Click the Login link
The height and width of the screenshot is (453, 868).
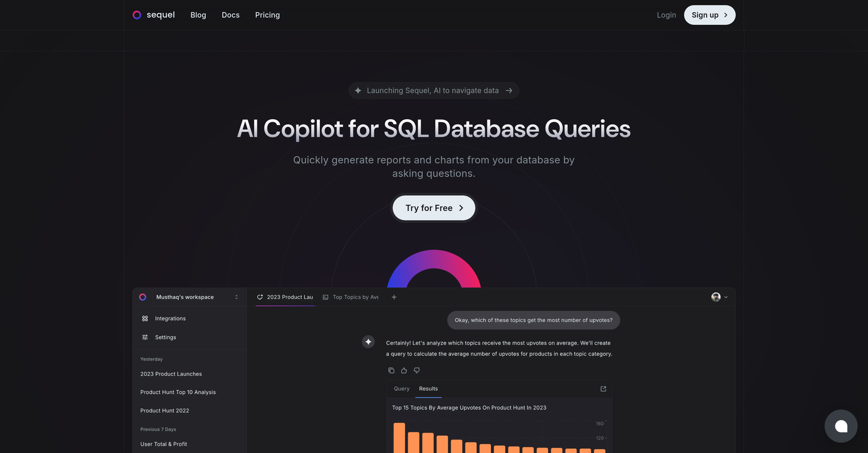tap(666, 15)
